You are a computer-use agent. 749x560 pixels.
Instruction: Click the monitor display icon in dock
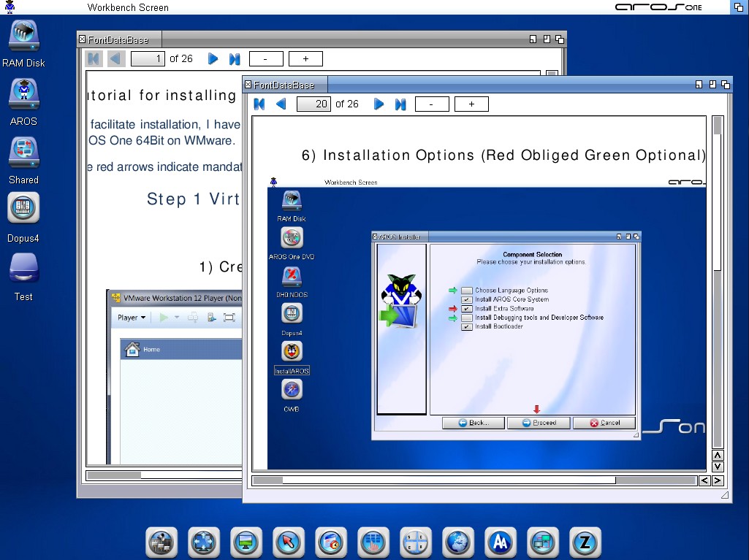click(x=246, y=542)
